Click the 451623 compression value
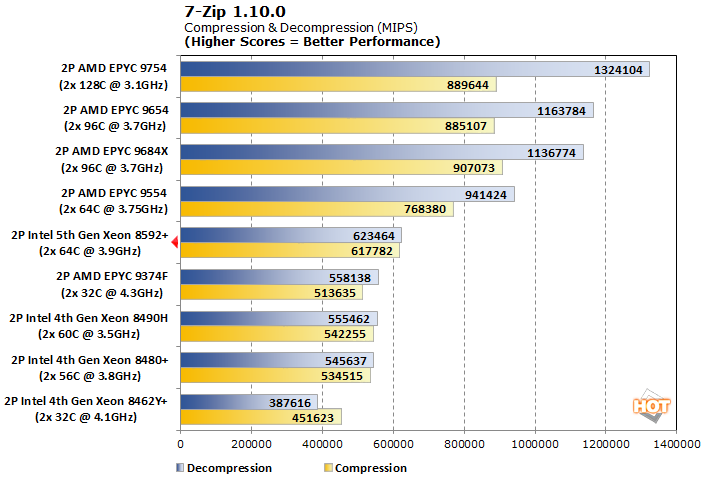The image size is (709, 480). click(313, 418)
